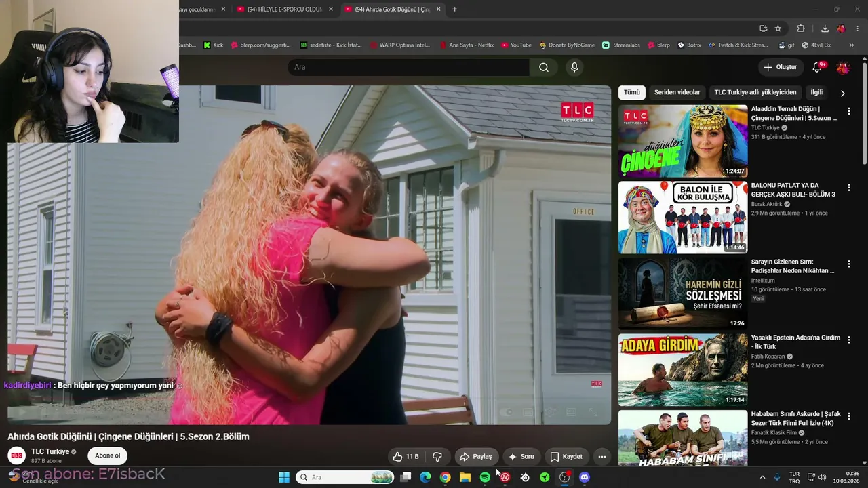Open a new browser tab
The image size is (868, 488).
[454, 9]
